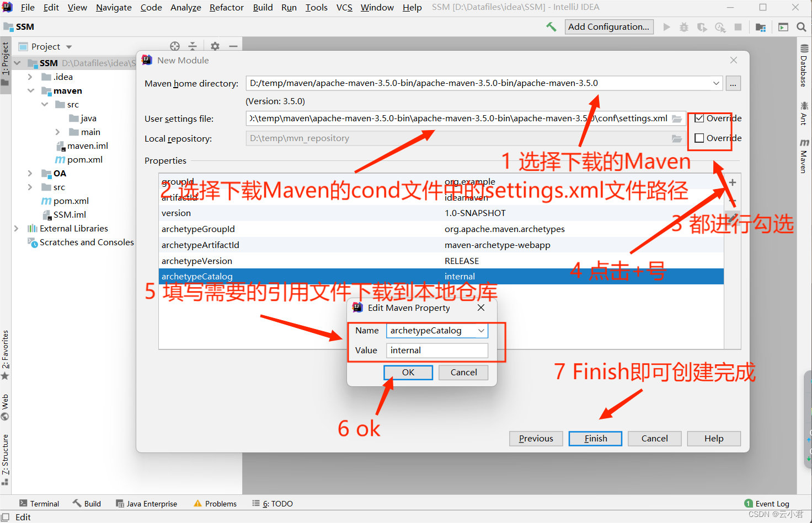
Task: Open the File menu
Action: click(28, 7)
